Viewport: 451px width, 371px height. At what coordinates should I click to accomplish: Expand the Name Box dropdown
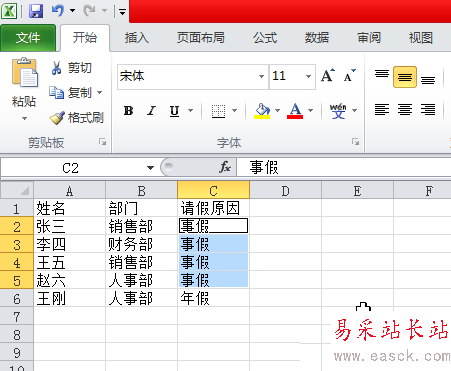[150, 168]
